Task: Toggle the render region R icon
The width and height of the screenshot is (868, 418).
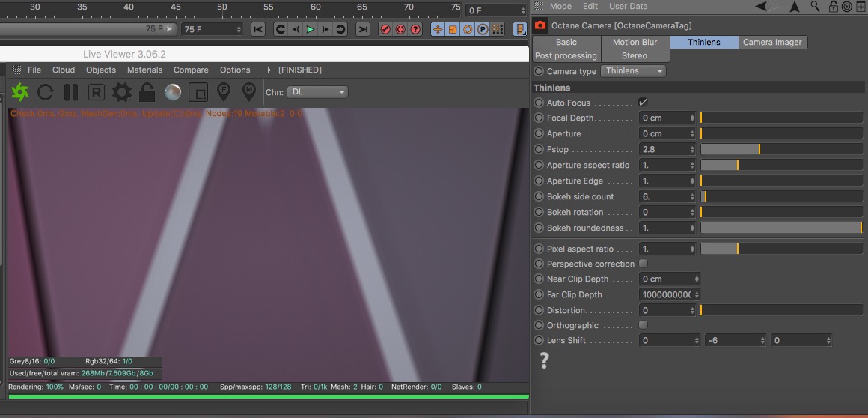Action: point(97,92)
